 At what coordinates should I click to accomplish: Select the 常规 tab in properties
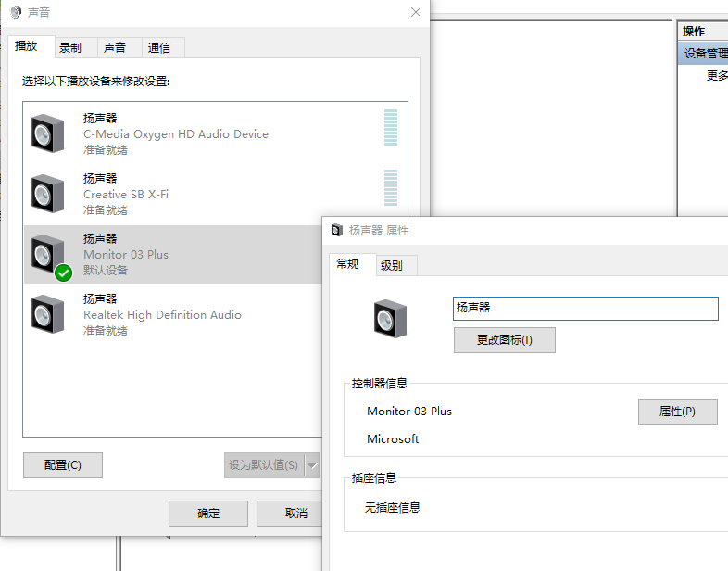[x=348, y=264]
